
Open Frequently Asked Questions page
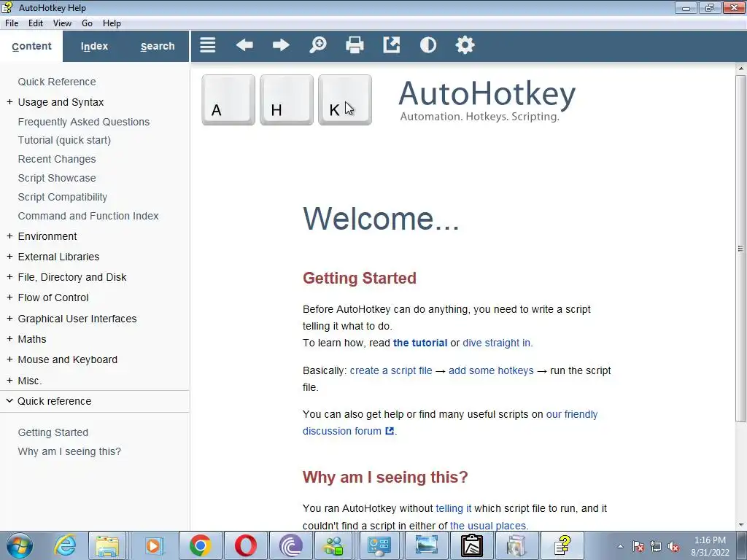coord(84,122)
